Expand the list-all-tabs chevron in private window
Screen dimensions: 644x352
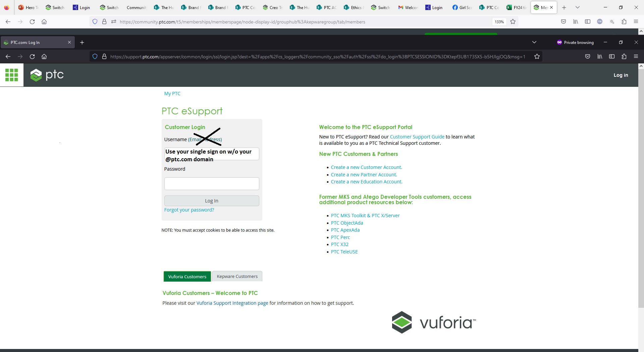tap(534, 42)
